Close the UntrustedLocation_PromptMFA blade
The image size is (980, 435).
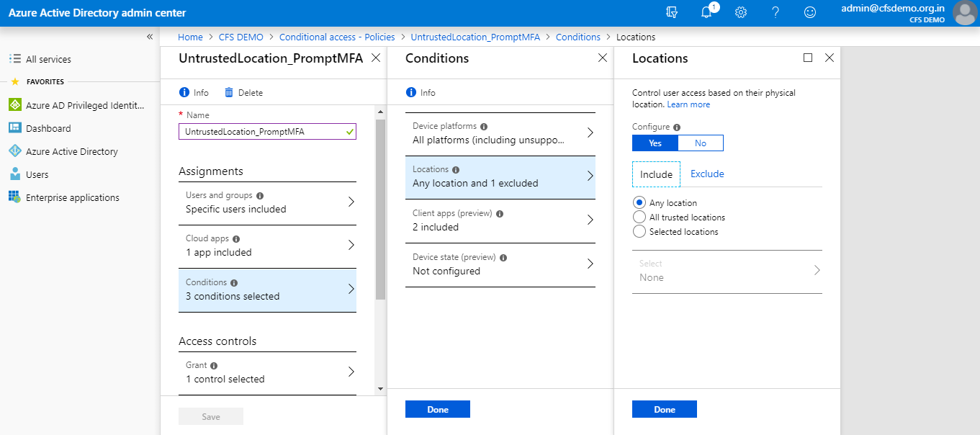376,58
